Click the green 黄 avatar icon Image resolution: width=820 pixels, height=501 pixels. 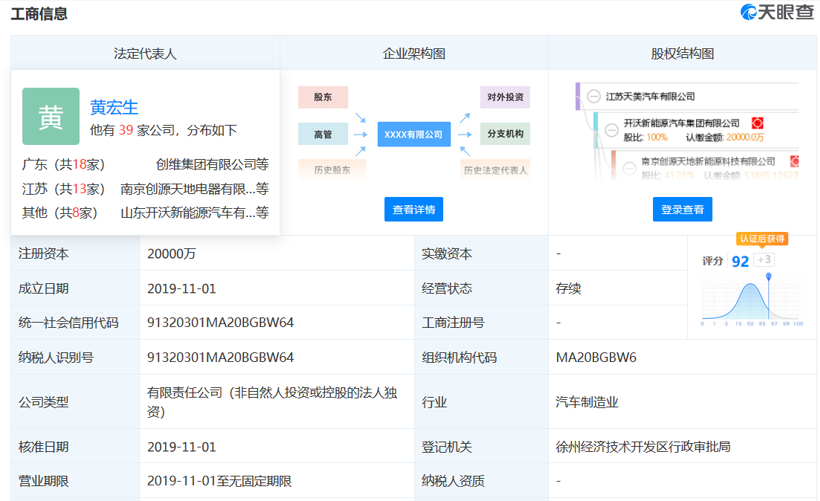[51, 116]
